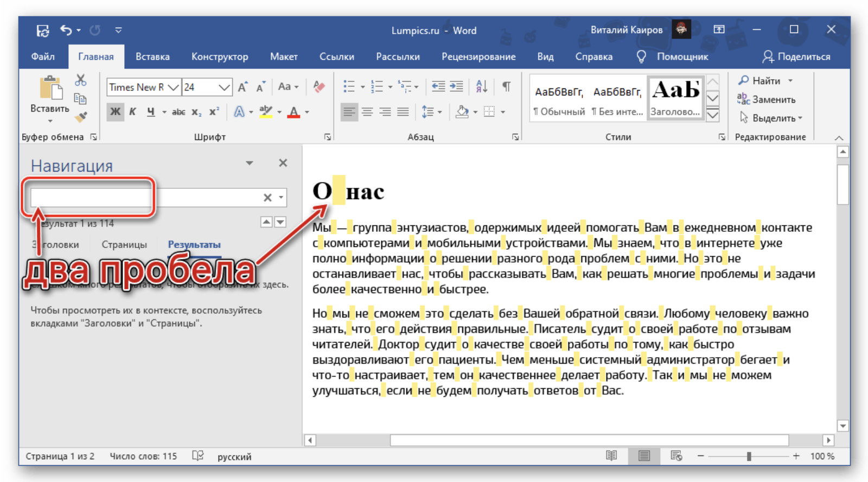This screenshot has height=482, width=868.
Task: Open the Вставка ribbon tab
Action: 152,56
